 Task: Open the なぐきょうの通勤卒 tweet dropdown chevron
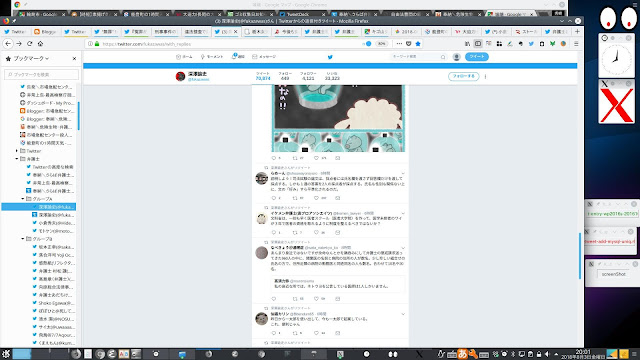point(403,248)
